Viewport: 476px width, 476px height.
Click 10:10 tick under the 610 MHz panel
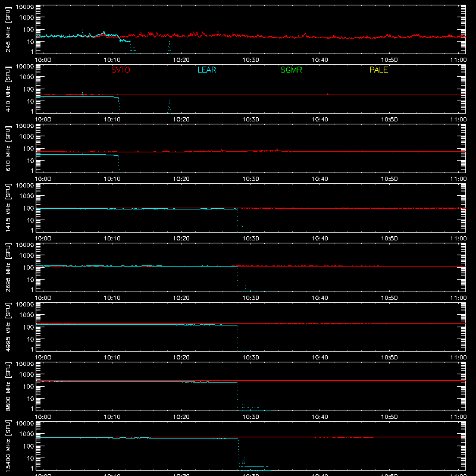(112, 179)
